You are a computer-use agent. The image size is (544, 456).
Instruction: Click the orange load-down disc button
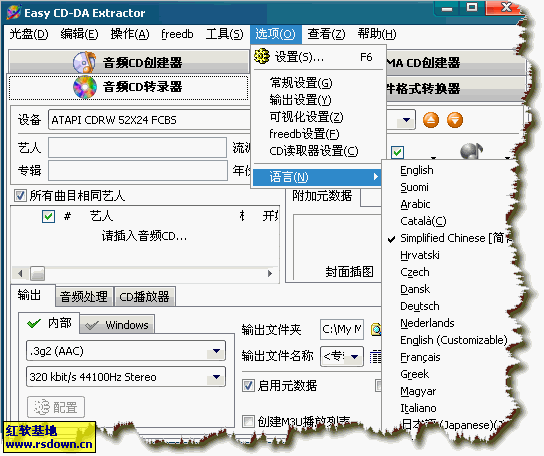point(454,120)
